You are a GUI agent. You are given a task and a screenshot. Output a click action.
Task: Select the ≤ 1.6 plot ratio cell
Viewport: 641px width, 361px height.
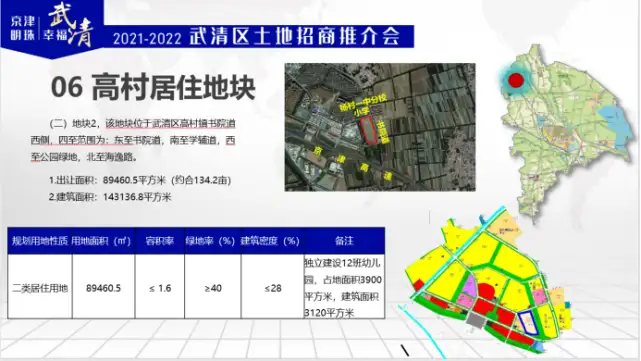point(160,288)
